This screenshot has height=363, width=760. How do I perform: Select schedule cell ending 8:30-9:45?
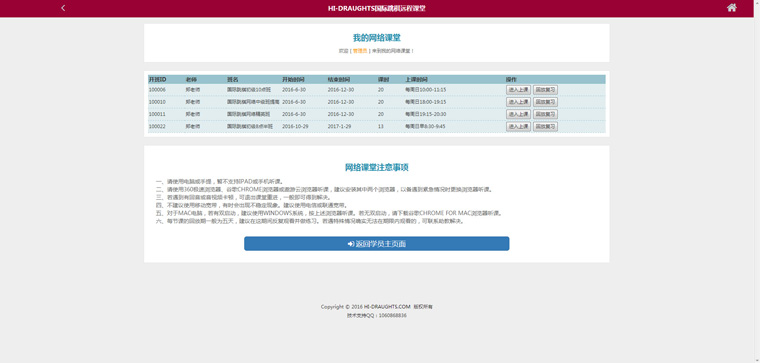click(x=425, y=126)
